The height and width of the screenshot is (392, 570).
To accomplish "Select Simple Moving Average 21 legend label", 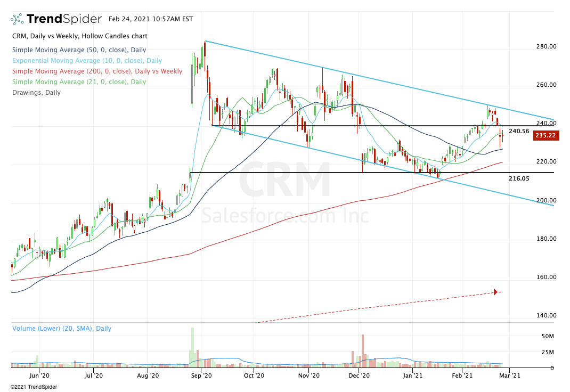I will (79, 81).
